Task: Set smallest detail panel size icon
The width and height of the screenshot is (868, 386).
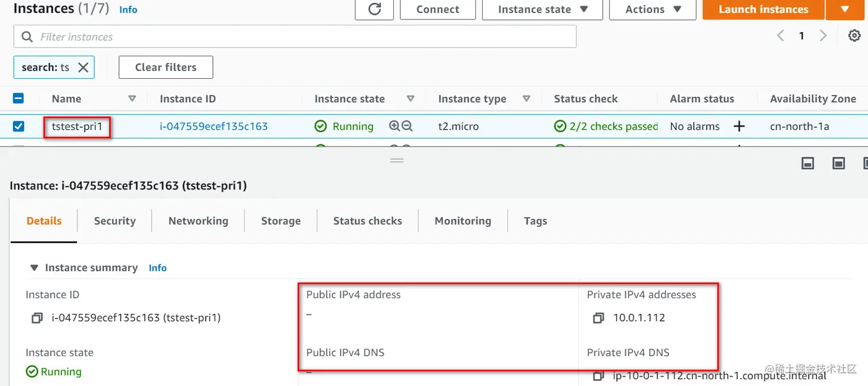Action: 808,164
